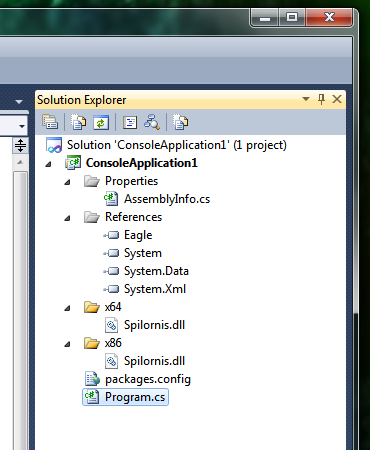Screen dimensions: 370x450
Task: Click the Solution Explorer title bar text
Action: click(82, 100)
